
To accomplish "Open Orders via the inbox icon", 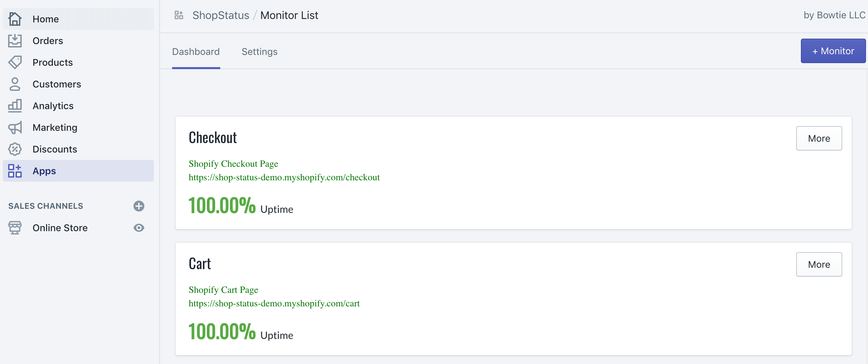I will click(x=15, y=41).
